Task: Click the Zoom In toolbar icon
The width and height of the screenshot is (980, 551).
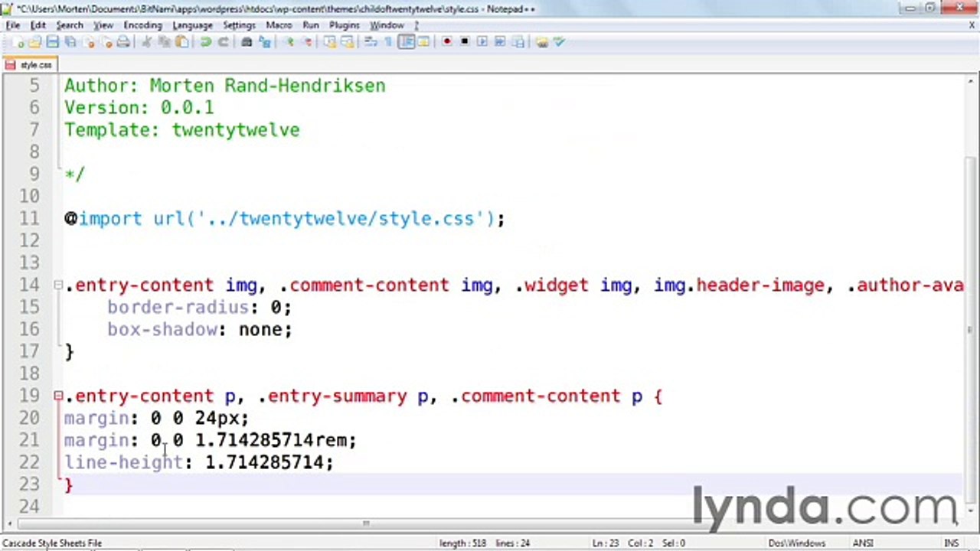Action: 288,42
